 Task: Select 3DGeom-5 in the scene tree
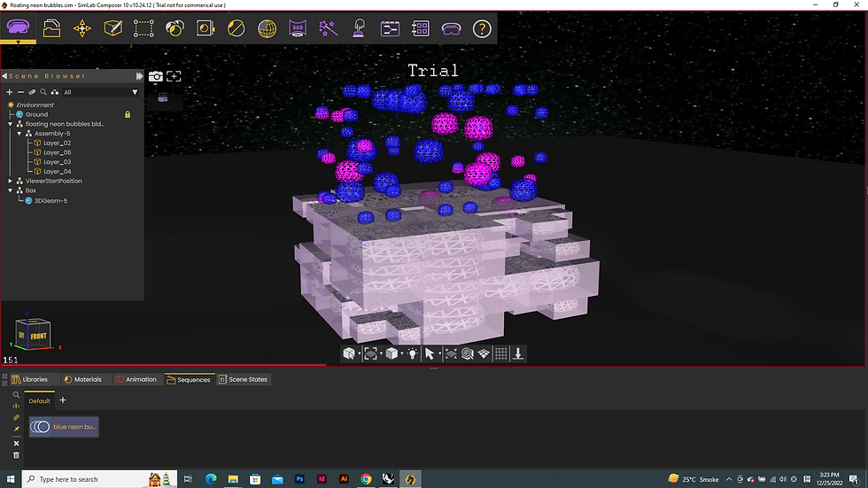(x=51, y=200)
